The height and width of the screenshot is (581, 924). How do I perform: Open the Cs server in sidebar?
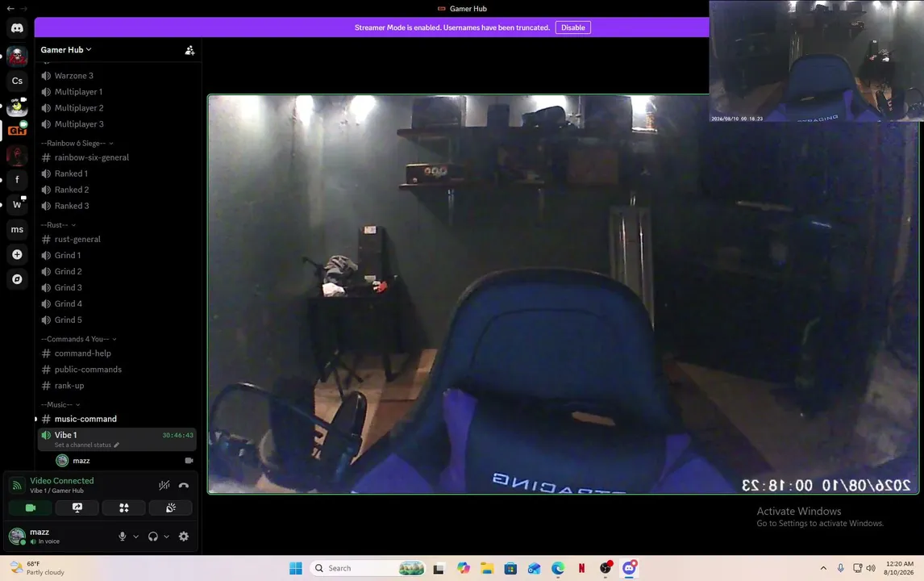[17, 81]
